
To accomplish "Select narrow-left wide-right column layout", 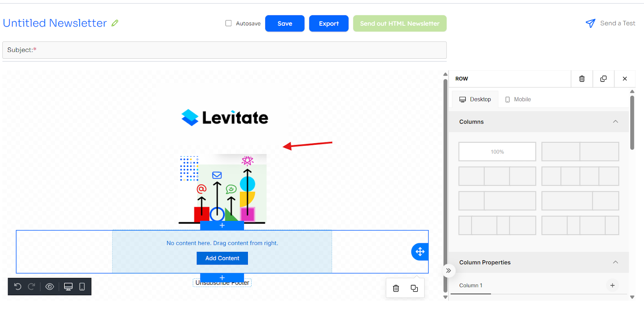I will (497, 201).
